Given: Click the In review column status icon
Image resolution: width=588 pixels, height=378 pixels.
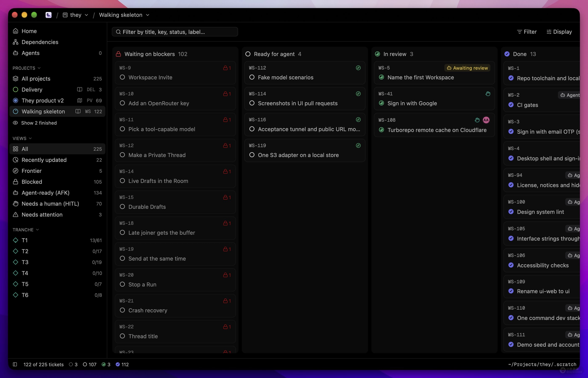Looking at the screenshot, I should click(377, 54).
